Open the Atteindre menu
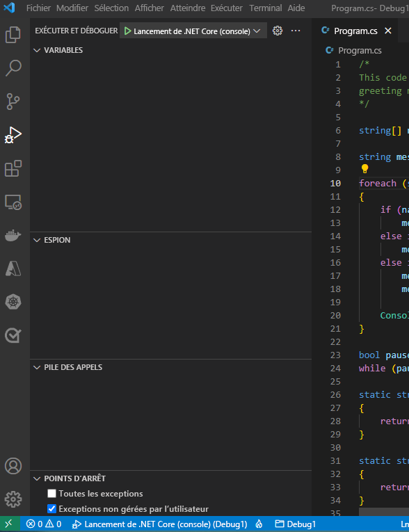 187,8
